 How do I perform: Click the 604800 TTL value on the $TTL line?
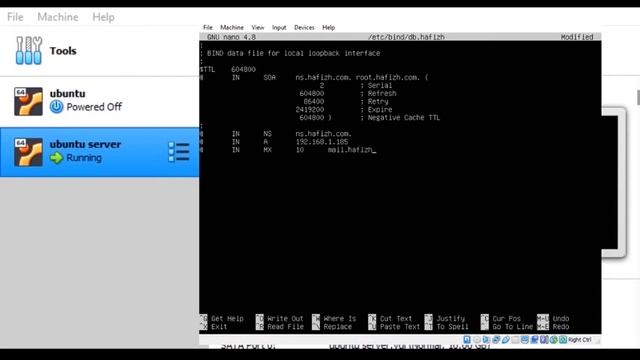(243, 69)
